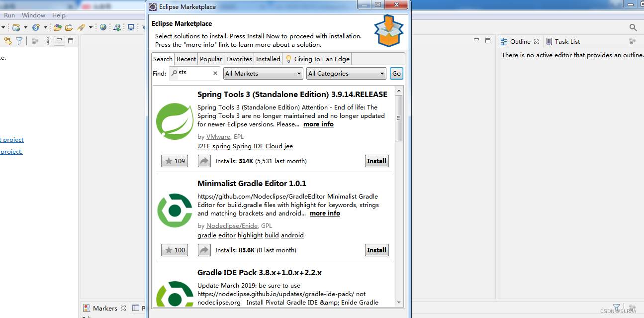644x318 pixels.
Task: Click the marketplace results scrollbar thumb
Action: pyautogui.click(x=398, y=118)
